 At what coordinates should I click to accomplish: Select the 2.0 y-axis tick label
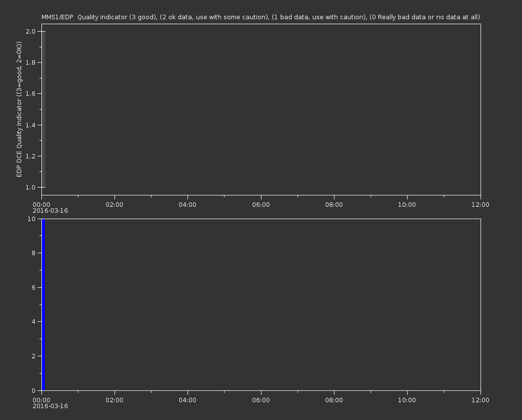point(31,31)
